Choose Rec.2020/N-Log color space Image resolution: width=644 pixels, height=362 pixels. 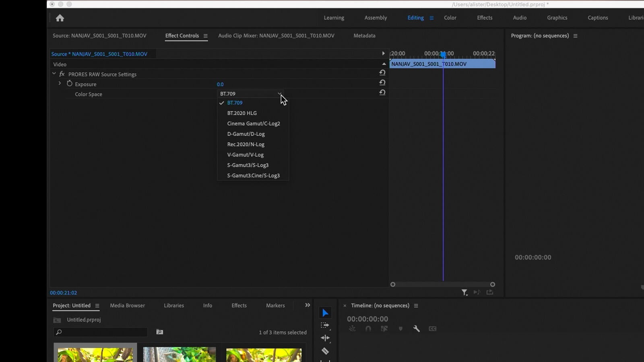(x=246, y=144)
